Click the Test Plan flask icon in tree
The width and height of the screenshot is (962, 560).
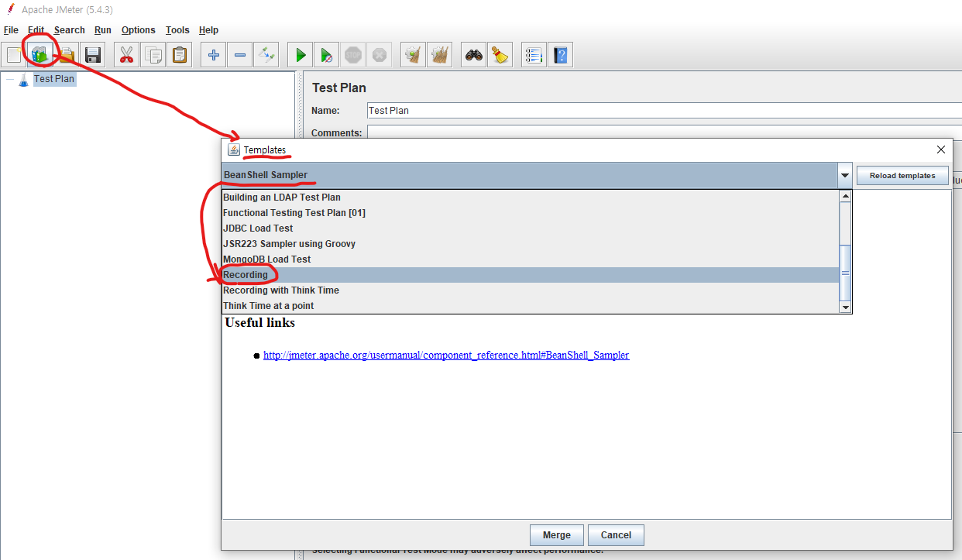point(23,79)
